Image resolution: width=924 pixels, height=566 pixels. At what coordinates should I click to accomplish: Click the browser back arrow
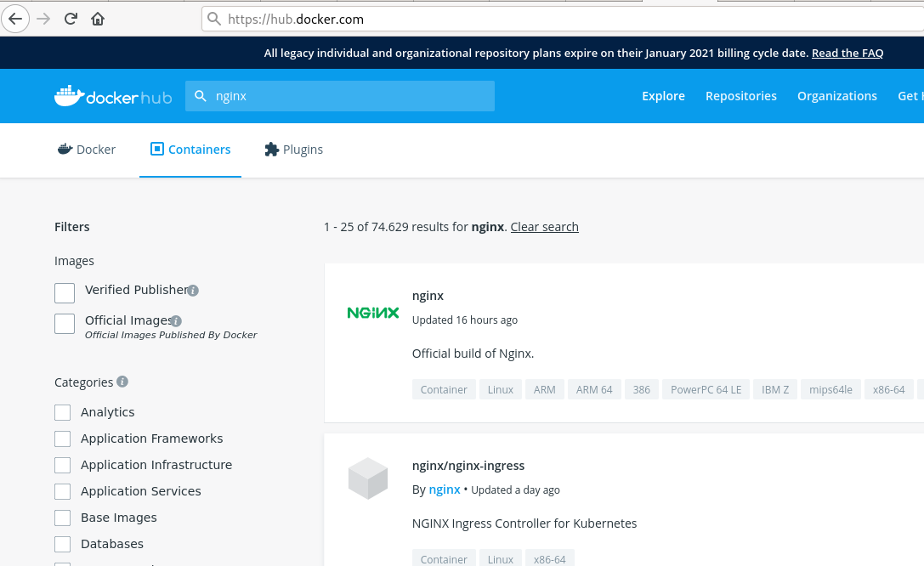click(15, 19)
